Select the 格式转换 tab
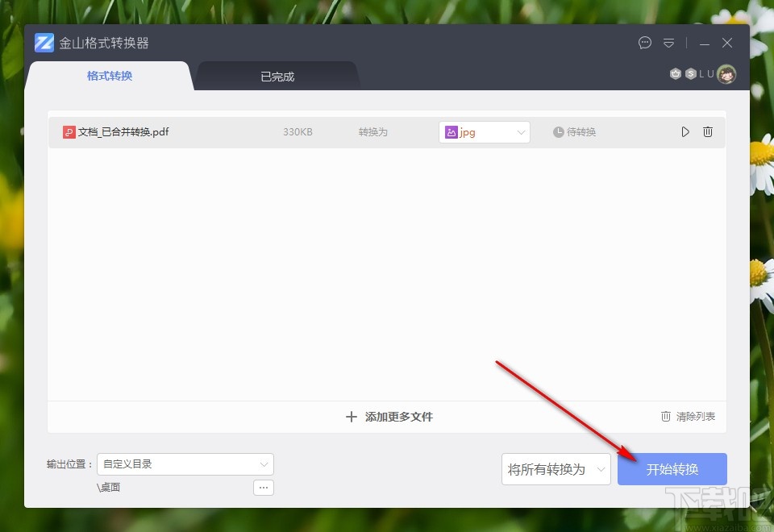774x532 pixels. tap(109, 76)
